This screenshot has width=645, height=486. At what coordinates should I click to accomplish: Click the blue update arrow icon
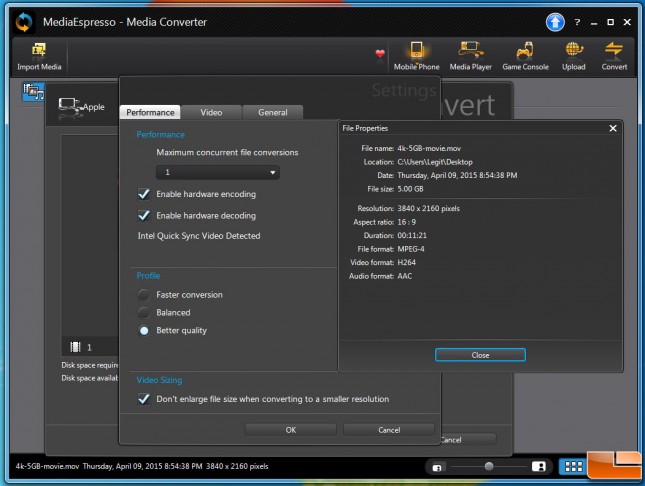555,22
